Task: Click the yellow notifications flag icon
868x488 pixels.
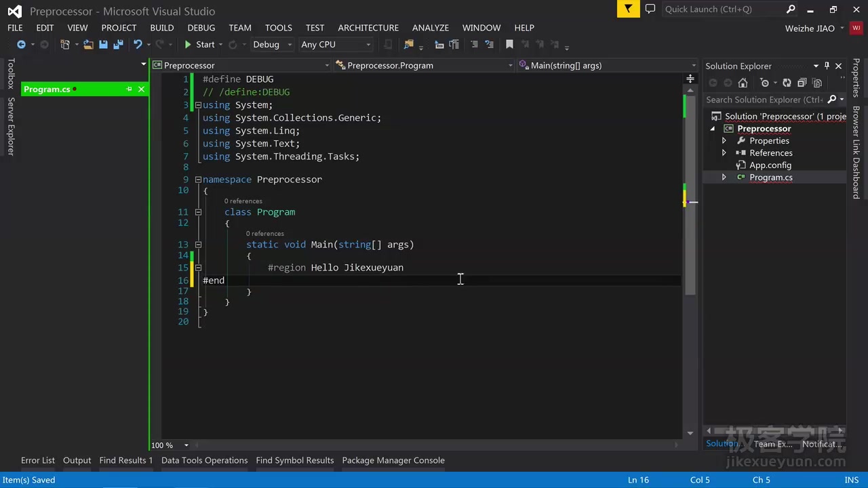Action: click(x=629, y=9)
